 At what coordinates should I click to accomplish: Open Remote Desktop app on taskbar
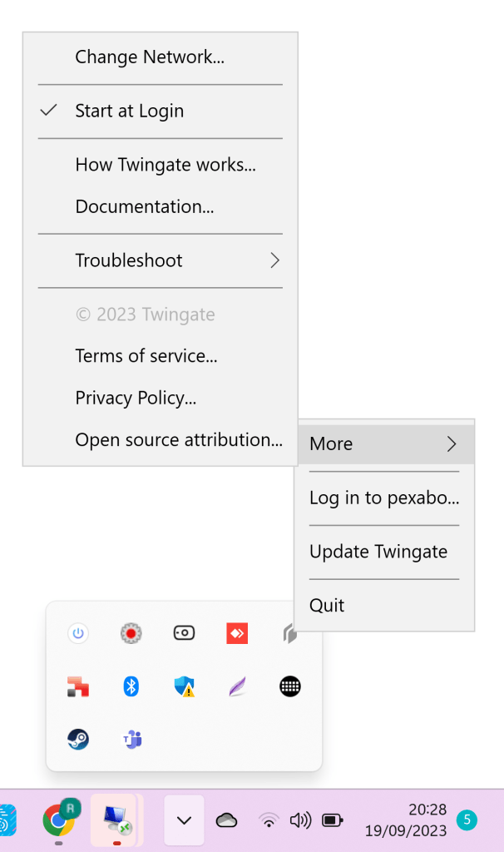click(116, 820)
